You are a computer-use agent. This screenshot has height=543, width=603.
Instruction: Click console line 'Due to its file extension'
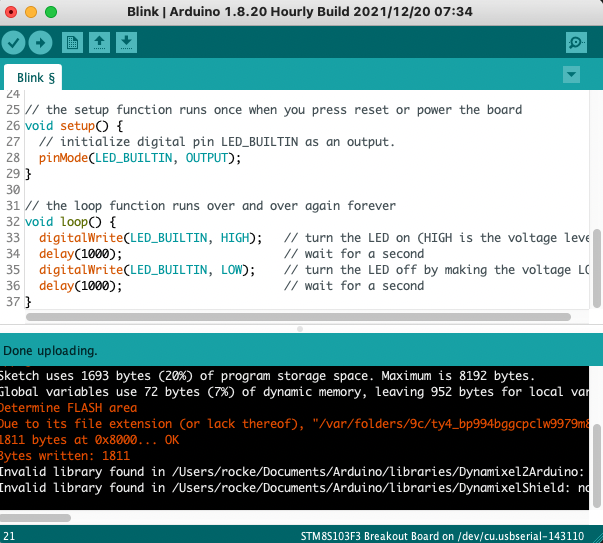tap(294, 424)
